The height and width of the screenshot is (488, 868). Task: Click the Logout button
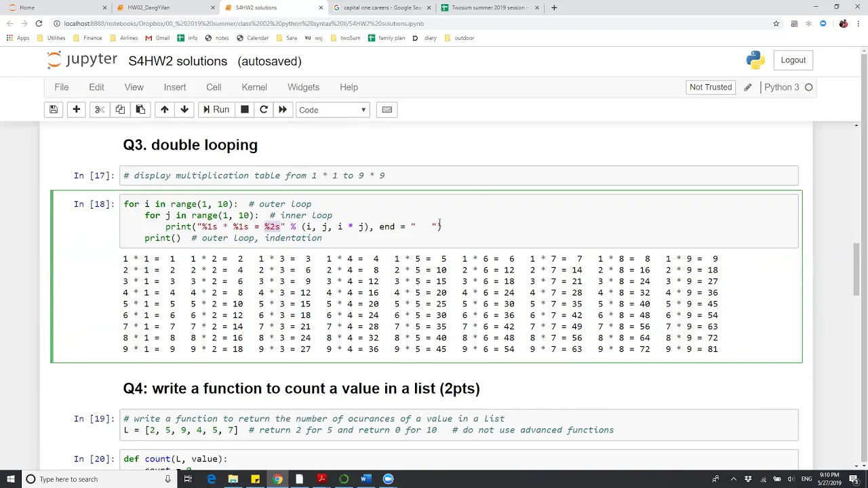pos(793,60)
